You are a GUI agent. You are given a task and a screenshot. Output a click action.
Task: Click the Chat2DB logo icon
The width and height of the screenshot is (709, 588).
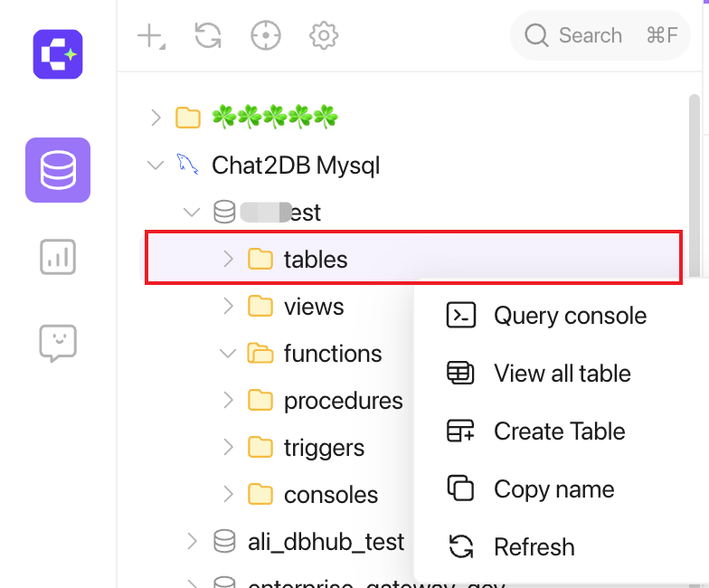[x=58, y=54]
